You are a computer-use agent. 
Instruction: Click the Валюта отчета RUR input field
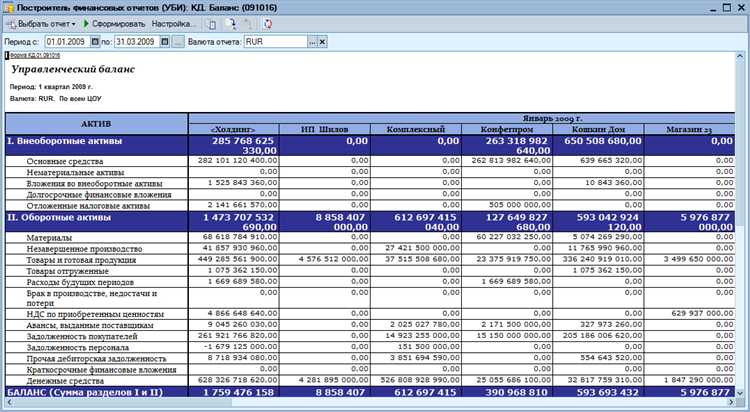[275, 42]
